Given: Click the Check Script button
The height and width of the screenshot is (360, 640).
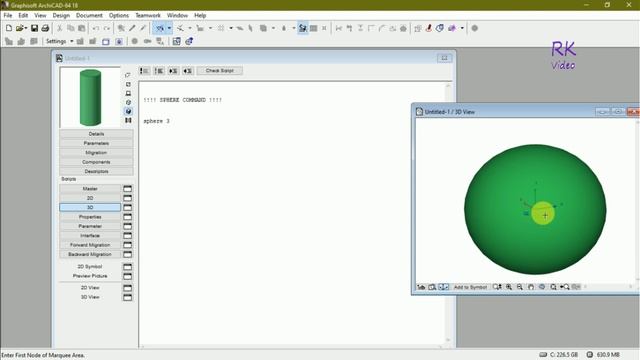Looking at the screenshot, I should 220,71.
